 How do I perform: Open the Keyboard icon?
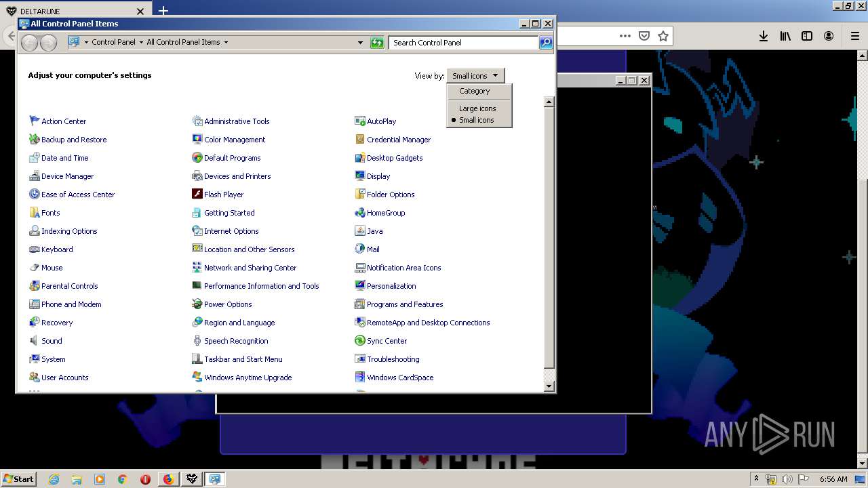35,249
